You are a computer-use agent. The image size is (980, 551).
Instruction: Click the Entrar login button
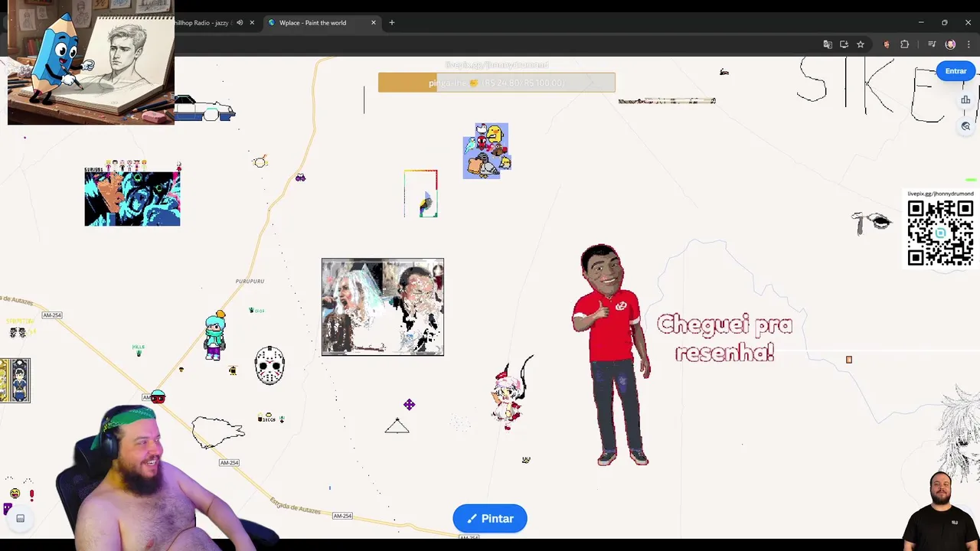point(955,71)
